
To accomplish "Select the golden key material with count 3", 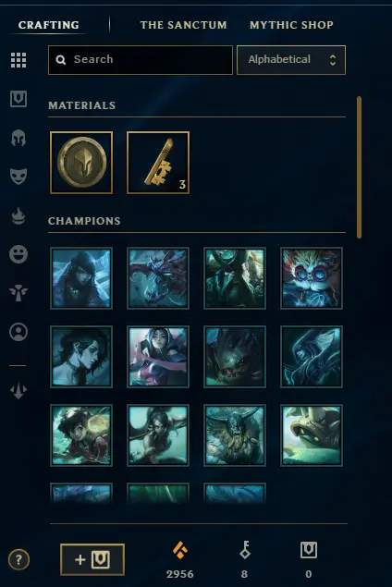I will (x=158, y=163).
